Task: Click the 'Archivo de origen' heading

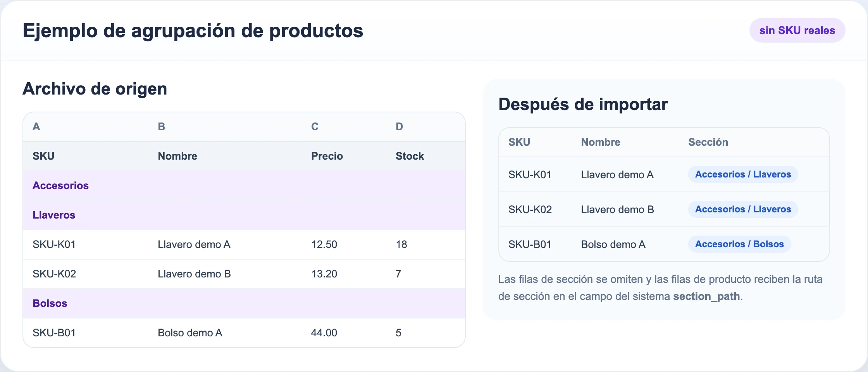Action: [x=95, y=89]
